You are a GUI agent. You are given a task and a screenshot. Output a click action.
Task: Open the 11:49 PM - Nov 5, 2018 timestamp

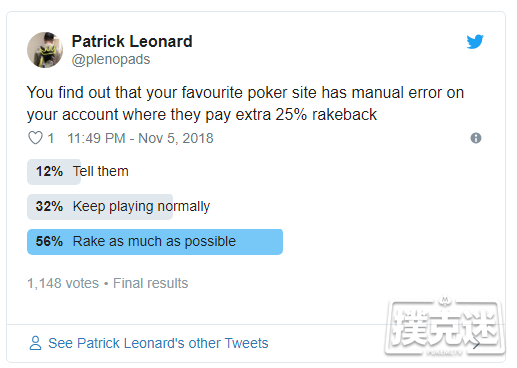click(140, 138)
